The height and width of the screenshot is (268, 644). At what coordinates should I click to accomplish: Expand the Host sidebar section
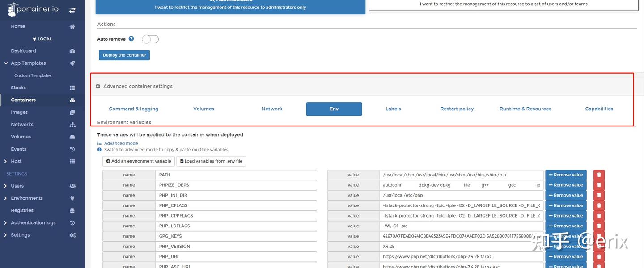coord(17,161)
